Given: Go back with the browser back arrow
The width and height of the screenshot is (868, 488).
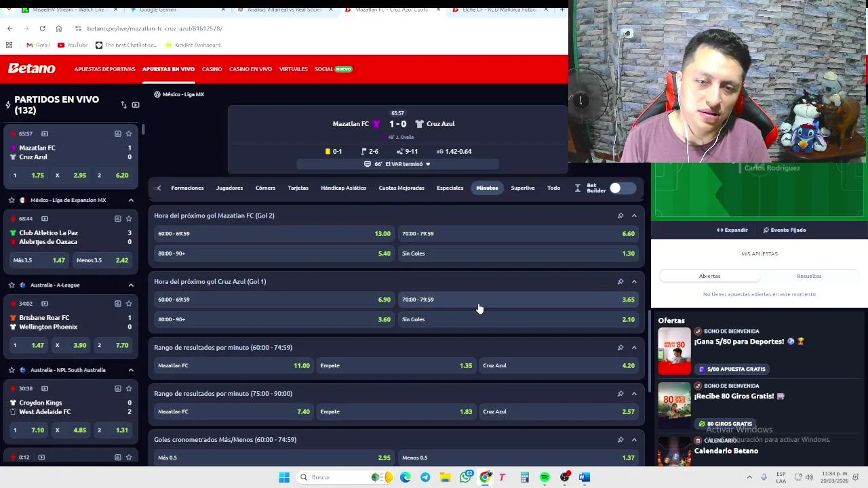Looking at the screenshot, I should pos(9,28).
